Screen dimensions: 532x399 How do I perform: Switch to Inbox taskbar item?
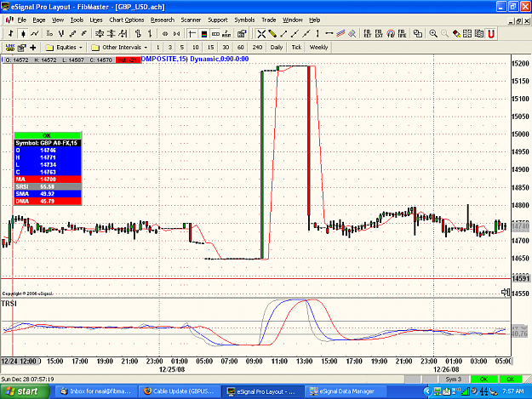tap(96, 391)
